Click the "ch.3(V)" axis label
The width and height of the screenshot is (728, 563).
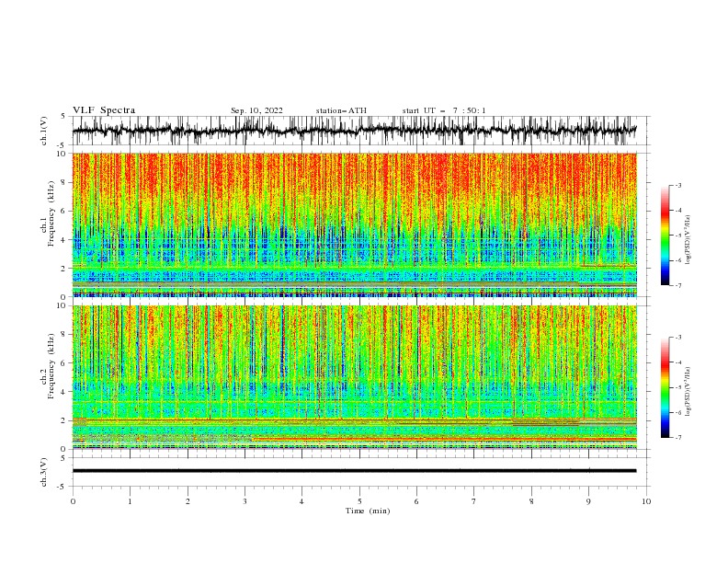(x=44, y=472)
